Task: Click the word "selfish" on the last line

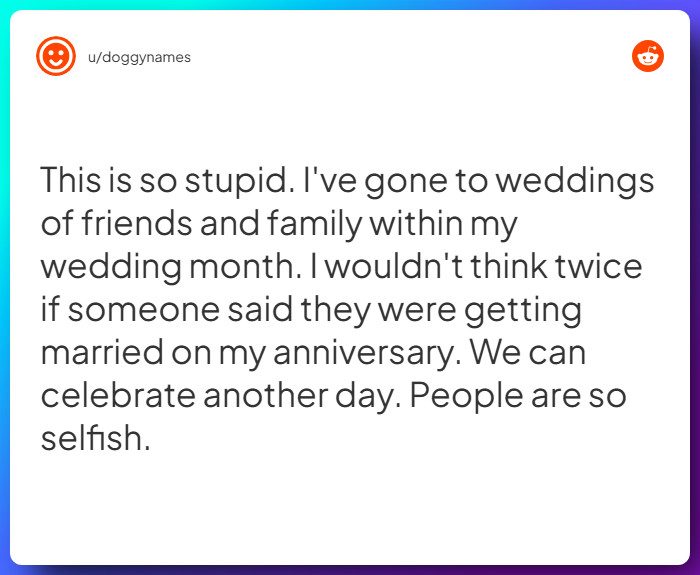Action: point(93,438)
